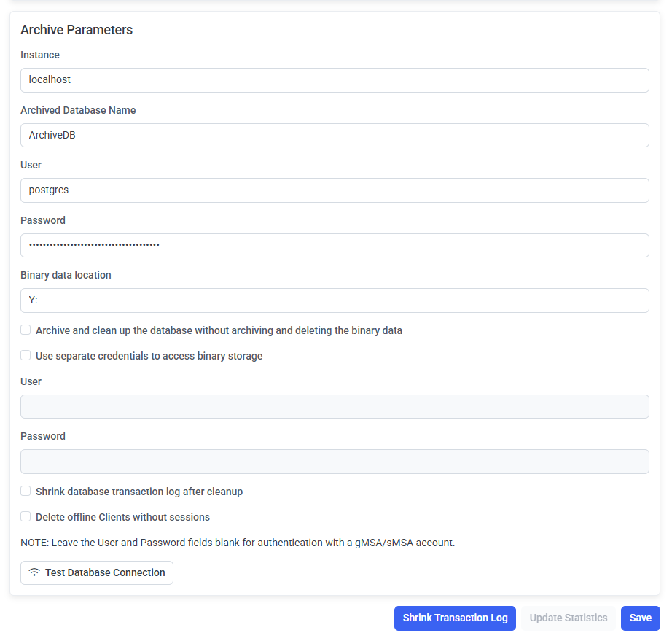Focus the Archived Database Name field
This screenshot has height=641, width=672.
point(335,135)
